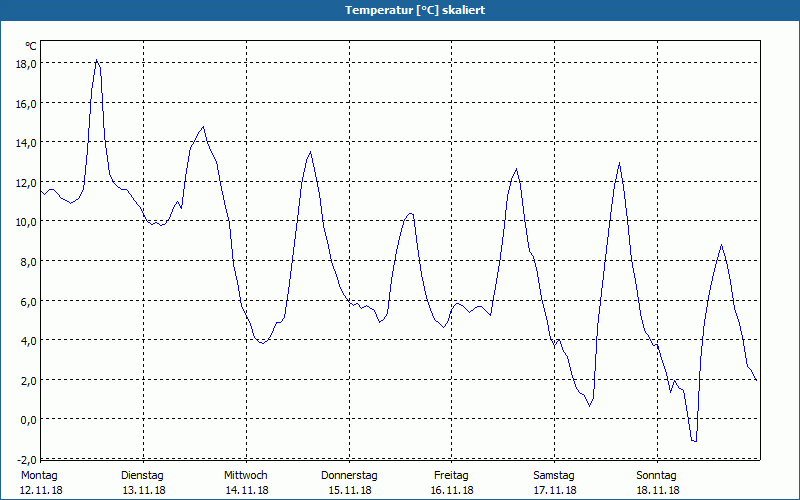Viewport: 800px width, 500px height.
Task: Select the Samstag day label
Action: [x=554, y=475]
